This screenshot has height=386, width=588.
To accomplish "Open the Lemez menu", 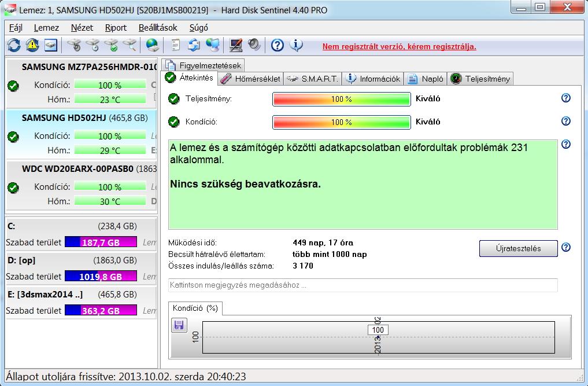I will [46, 28].
